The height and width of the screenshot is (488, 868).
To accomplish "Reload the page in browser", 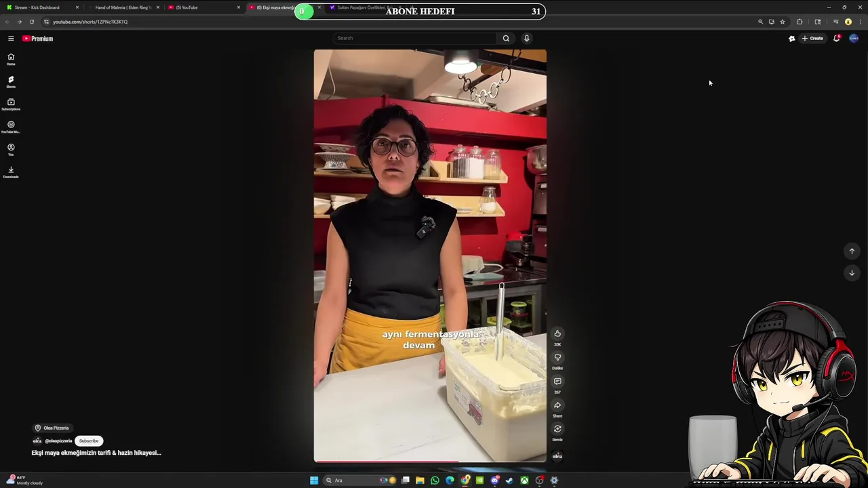I will (31, 22).
